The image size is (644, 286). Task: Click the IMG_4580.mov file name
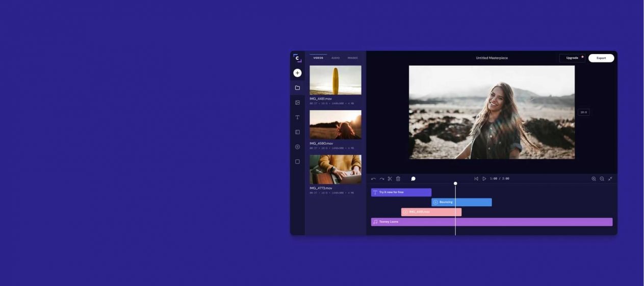coord(321,144)
